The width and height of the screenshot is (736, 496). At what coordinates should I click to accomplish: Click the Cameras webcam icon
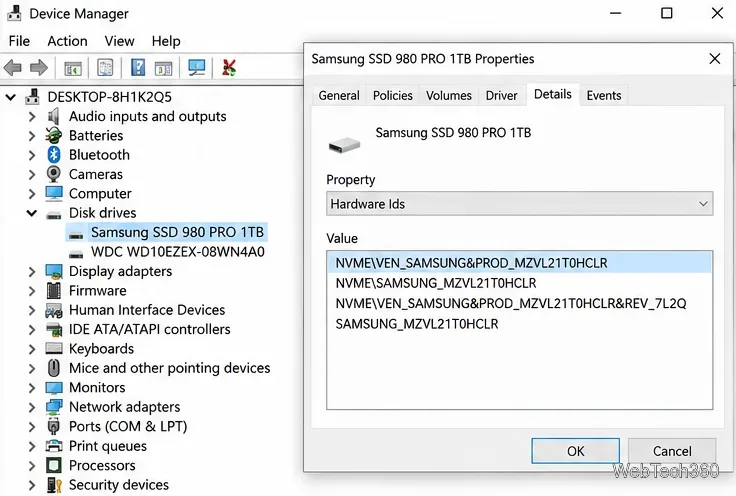(x=54, y=174)
